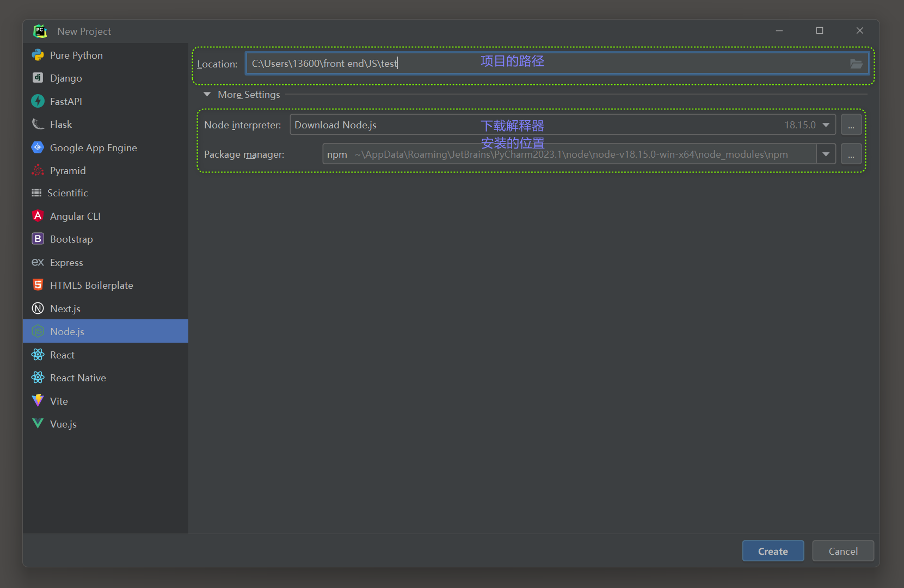Screen dimensions: 904x588
Task: Select FastAPI project type label
Action: tap(66, 101)
